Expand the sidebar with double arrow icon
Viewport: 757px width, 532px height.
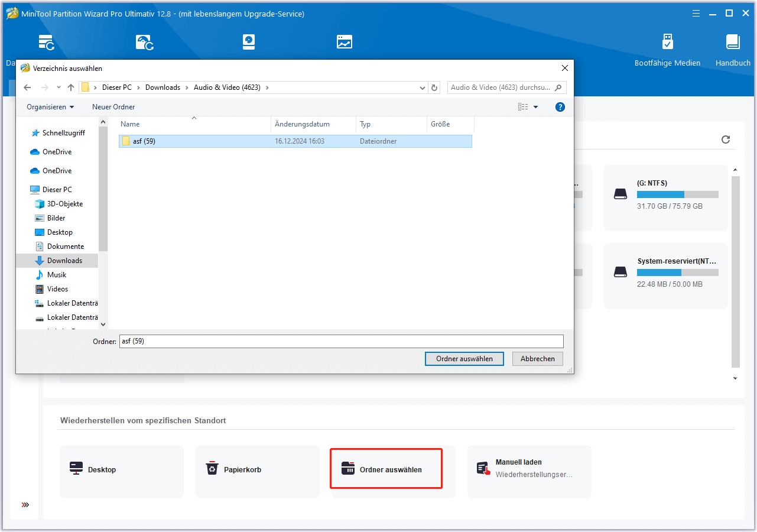coord(25,505)
